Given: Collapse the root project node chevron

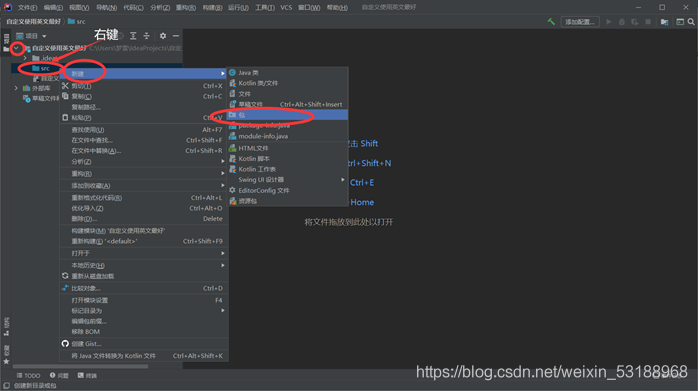Looking at the screenshot, I should pyautogui.click(x=16, y=48).
